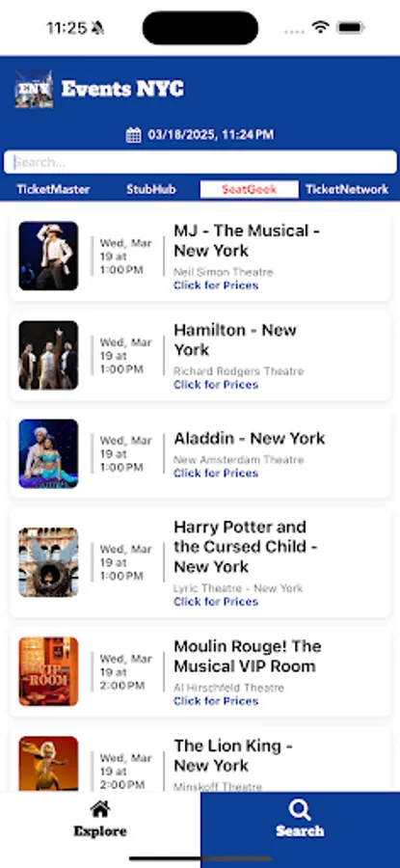
Task: Open the MJ - The Musical title
Action: point(247,240)
